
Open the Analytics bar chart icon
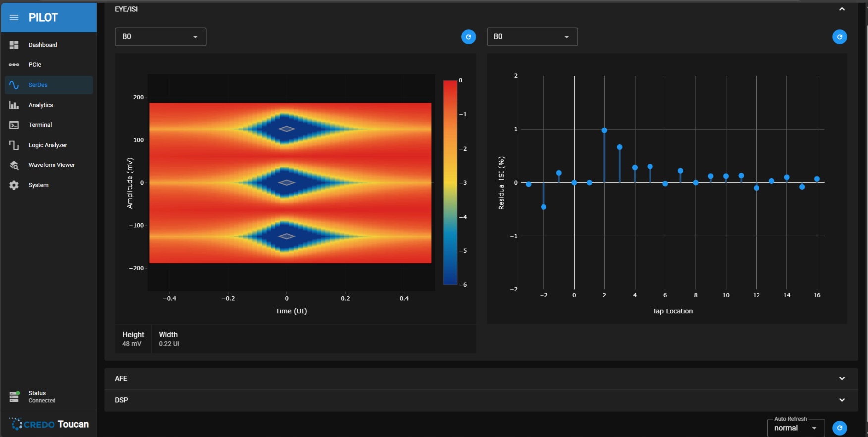tap(14, 105)
